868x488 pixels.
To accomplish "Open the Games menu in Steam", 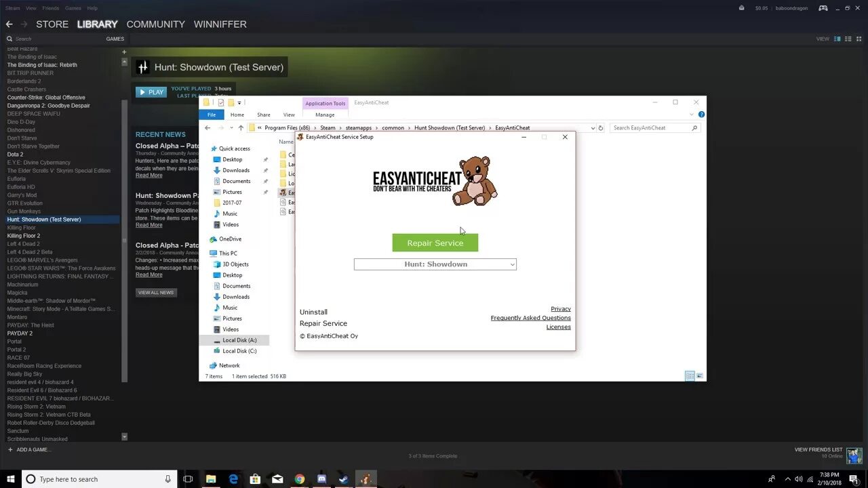I will coord(72,8).
